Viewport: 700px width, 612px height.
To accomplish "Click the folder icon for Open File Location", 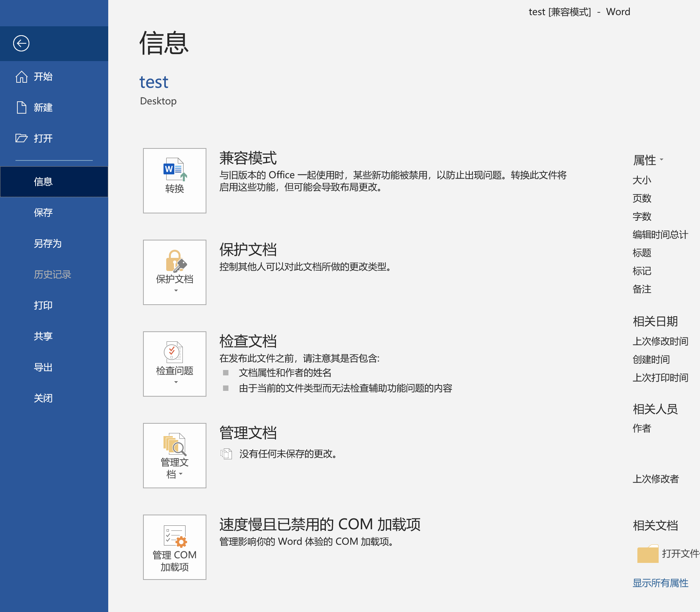I will (647, 554).
